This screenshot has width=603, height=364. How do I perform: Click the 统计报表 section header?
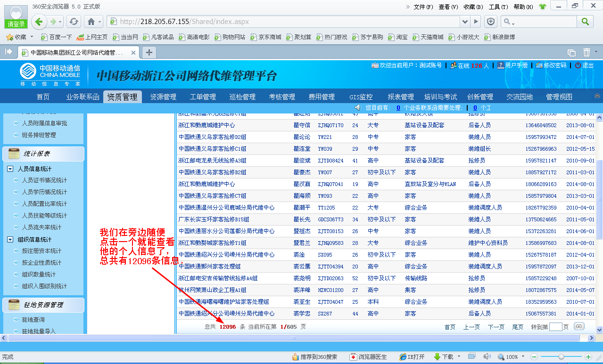(x=43, y=154)
